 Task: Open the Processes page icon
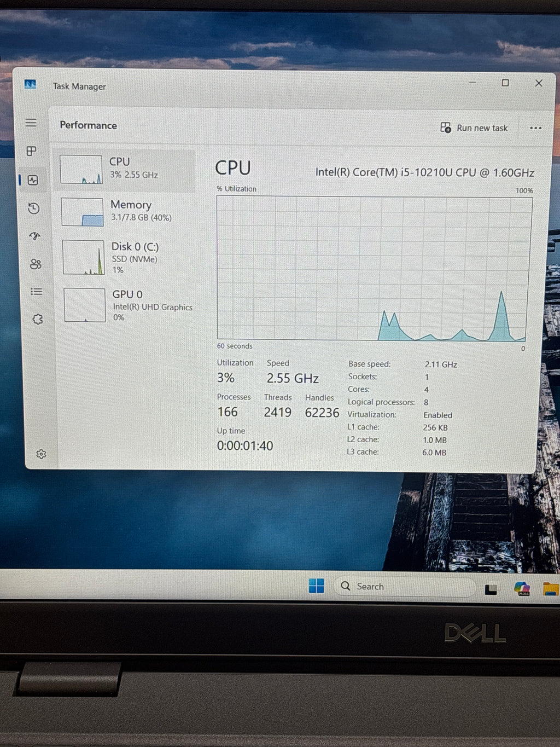pyautogui.click(x=32, y=151)
